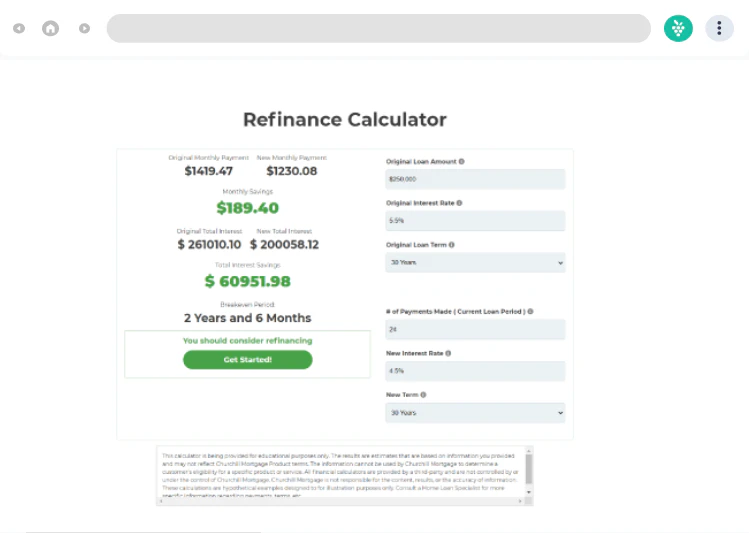Viewport: 749px width, 533px height.
Task: Click the New Interest Rate info icon
Action: [448, 353]
